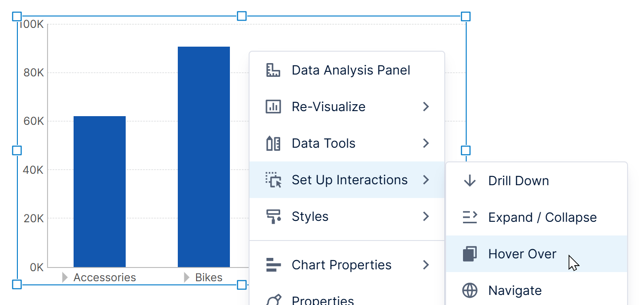The width and height of the screenshot is (644, 305).
Task: Select Hover Over menu entry
Action: (537, 254)
